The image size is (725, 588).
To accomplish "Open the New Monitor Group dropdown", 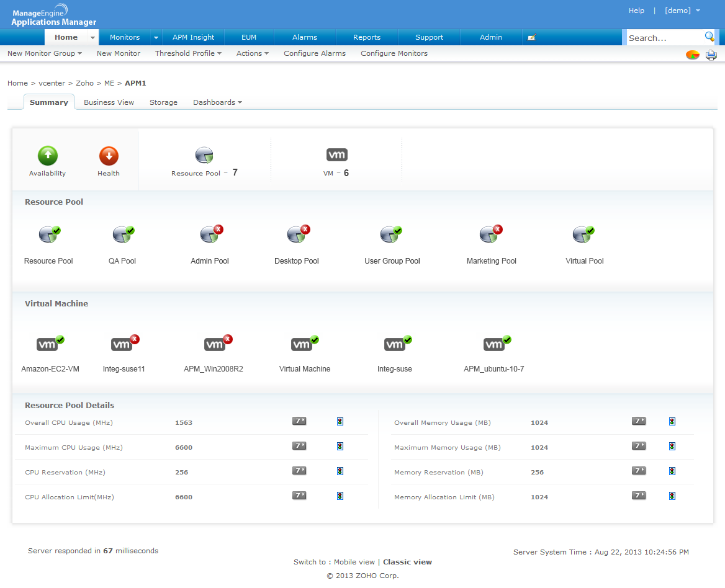I will pyautogui.click(x=45, y=53).
